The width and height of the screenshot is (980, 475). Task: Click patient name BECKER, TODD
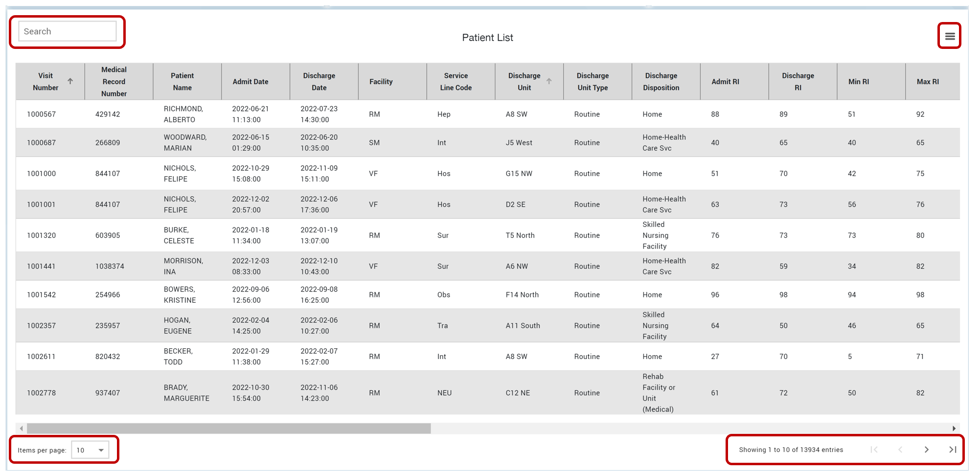[x=178, y=356]
